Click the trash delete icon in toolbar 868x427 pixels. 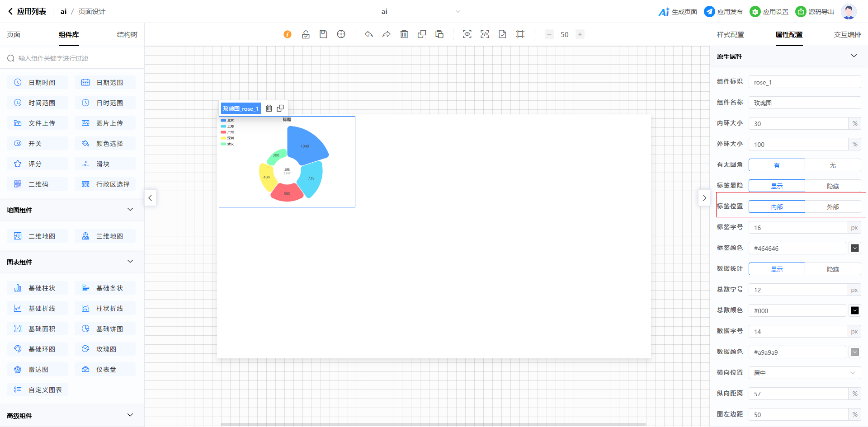[x=404, y=34]
